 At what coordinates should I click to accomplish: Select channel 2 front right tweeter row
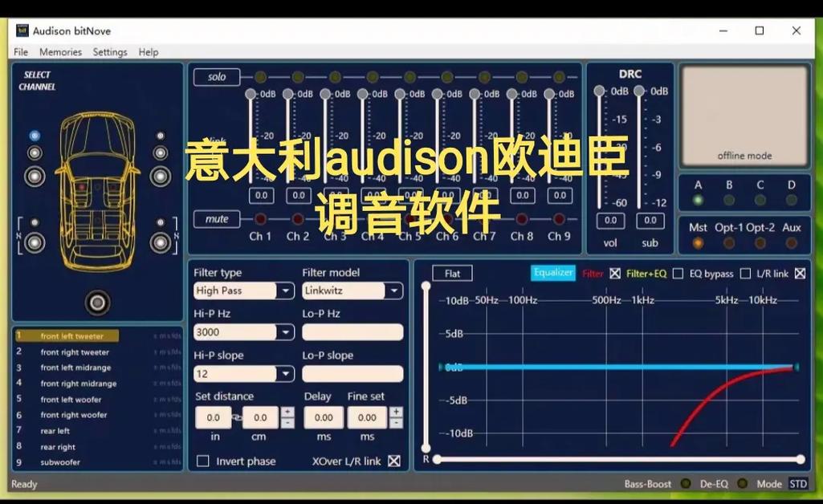[98, 352]
